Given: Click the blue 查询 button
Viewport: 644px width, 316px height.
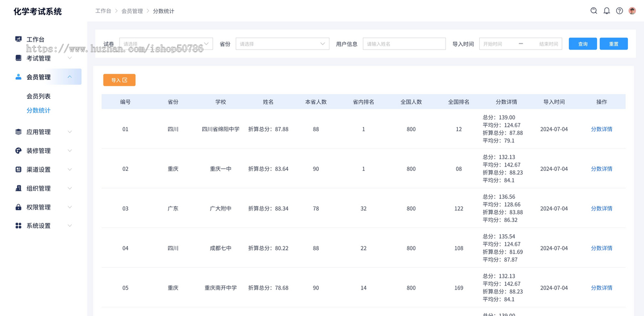Looking at the screenshot, I should [583, 44].
